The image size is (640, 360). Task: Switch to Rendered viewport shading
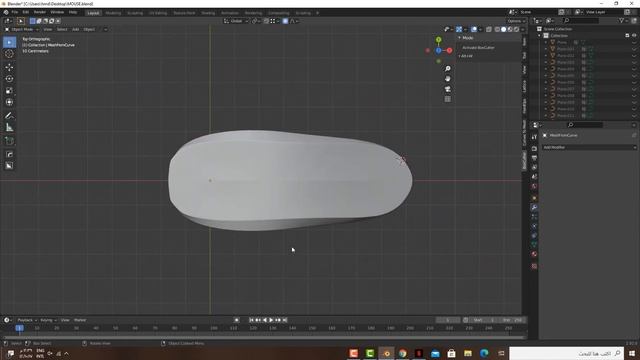(517, 29)
